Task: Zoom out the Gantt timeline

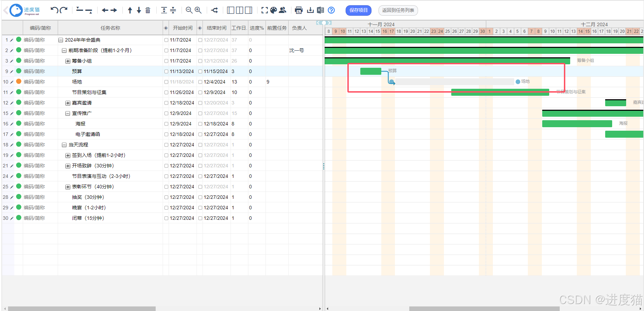Action: pos(189,10)
